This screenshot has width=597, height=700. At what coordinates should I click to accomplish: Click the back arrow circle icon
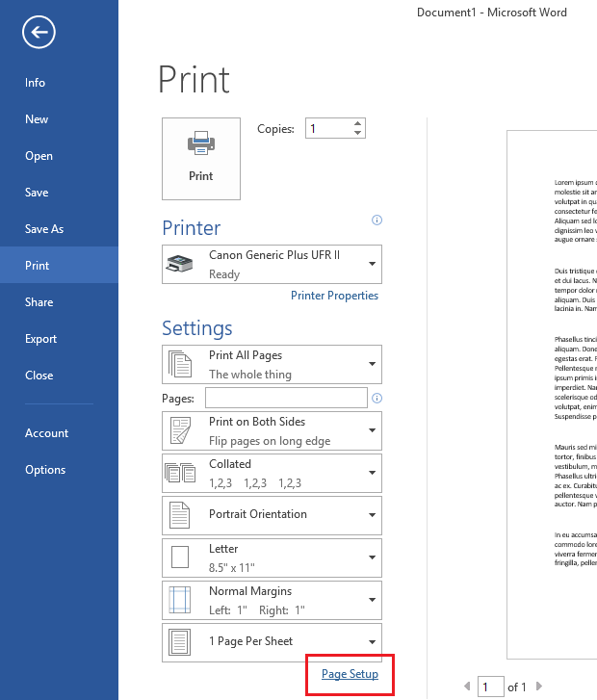[x=39, y=34]
